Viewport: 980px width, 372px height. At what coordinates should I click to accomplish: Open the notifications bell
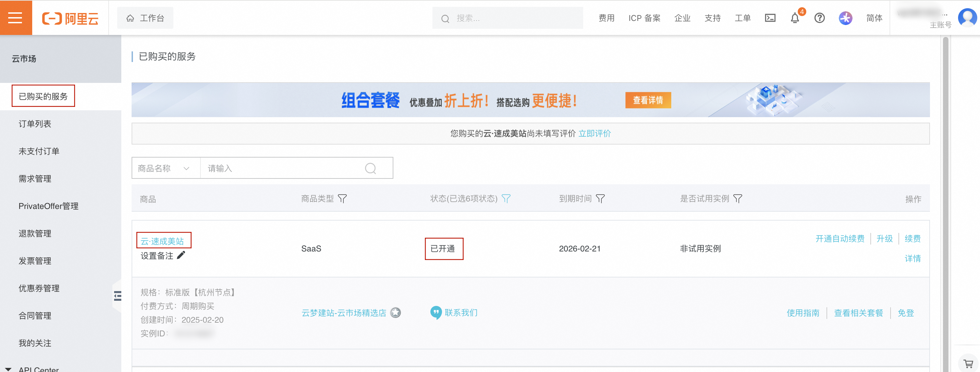(x=795, y=18)
